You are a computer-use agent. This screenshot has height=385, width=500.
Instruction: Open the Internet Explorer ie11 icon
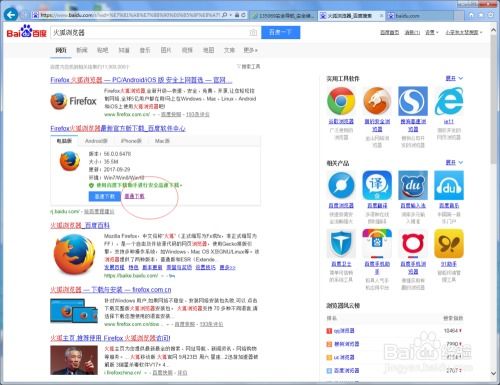pyautogui.click(x=449, y=101)
